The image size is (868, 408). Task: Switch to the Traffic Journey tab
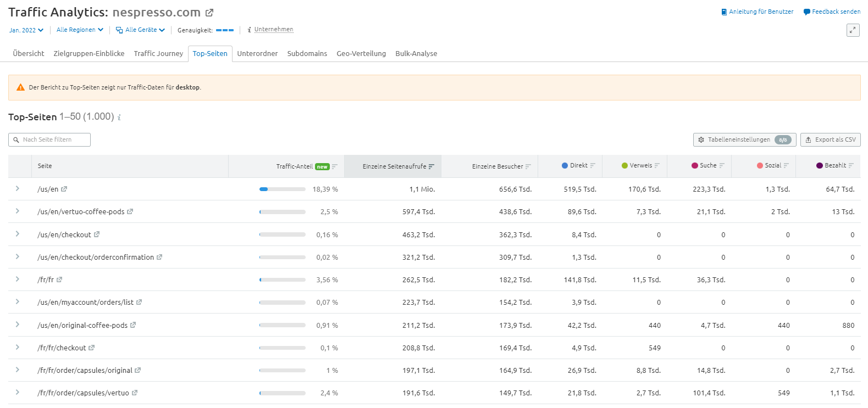pyautogui.click(x=158, y=53)
